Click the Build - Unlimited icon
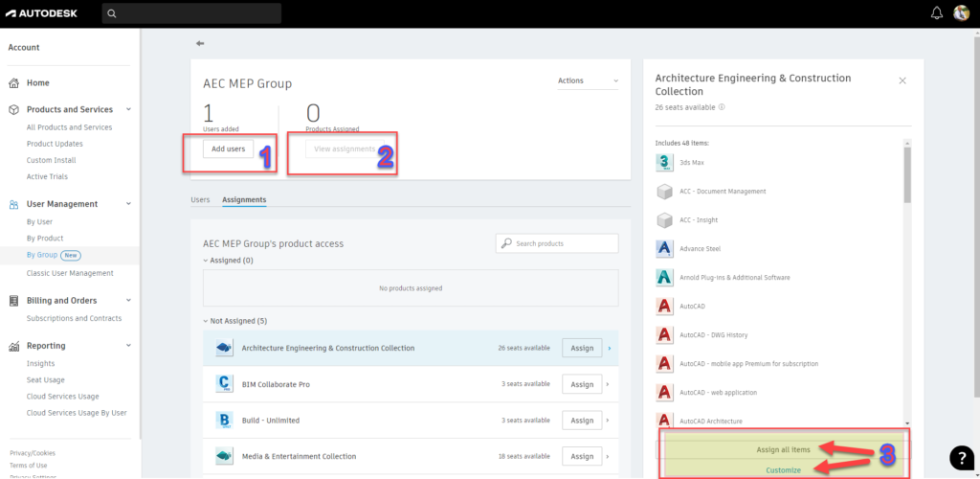Image resolution: width=980 pixels, height=479 pixels. [x=224, y=421]
